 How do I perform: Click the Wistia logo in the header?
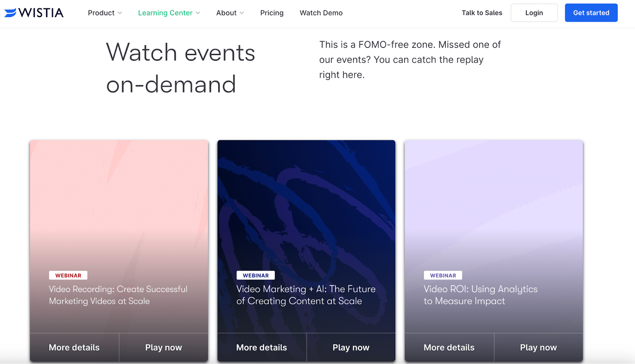point(34,12)
